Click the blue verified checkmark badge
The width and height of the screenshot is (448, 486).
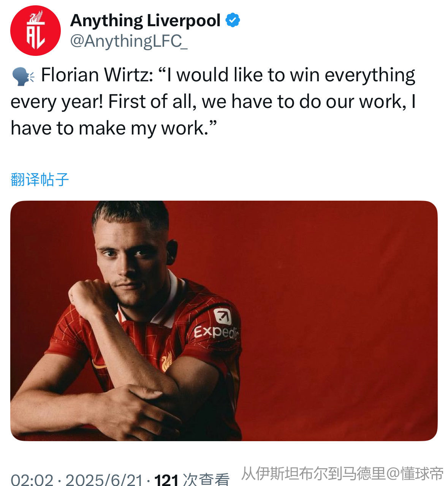point(233,20)
